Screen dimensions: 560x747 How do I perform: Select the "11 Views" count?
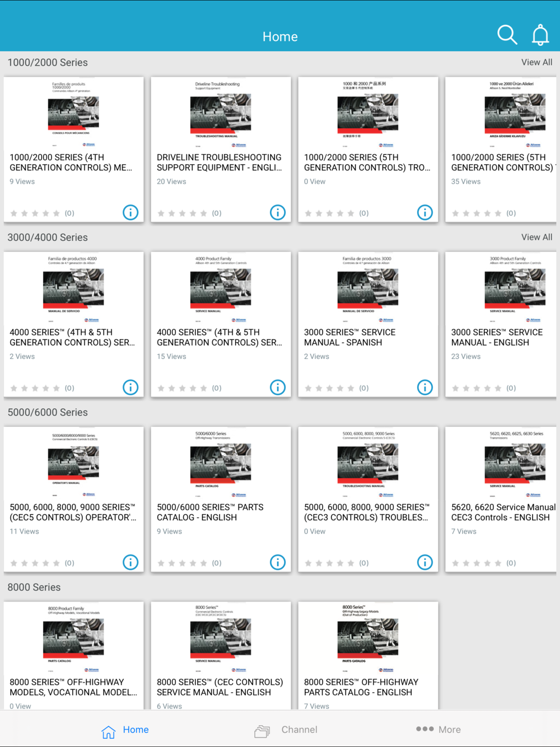[24, 531]
